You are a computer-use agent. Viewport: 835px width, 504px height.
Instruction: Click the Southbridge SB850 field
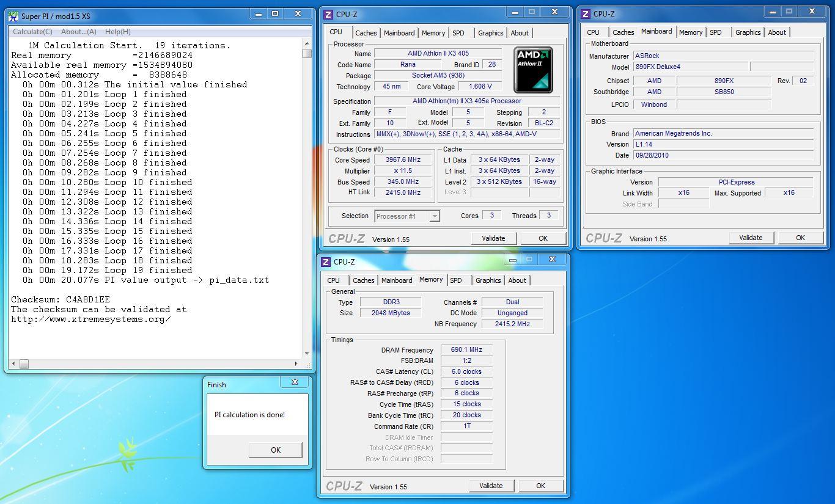pos(724,92)
